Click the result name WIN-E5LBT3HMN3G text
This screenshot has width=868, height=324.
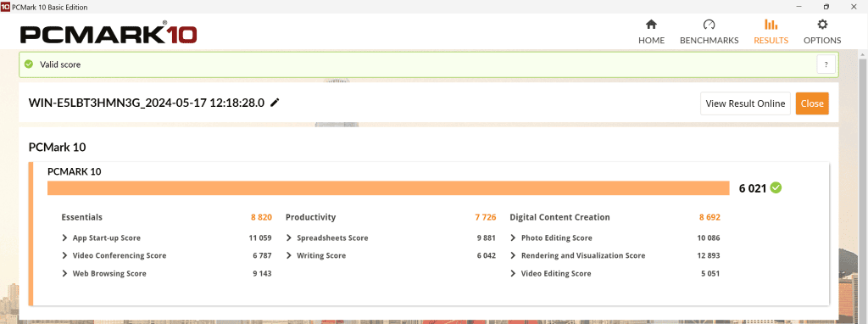click(x=147, y=103)
